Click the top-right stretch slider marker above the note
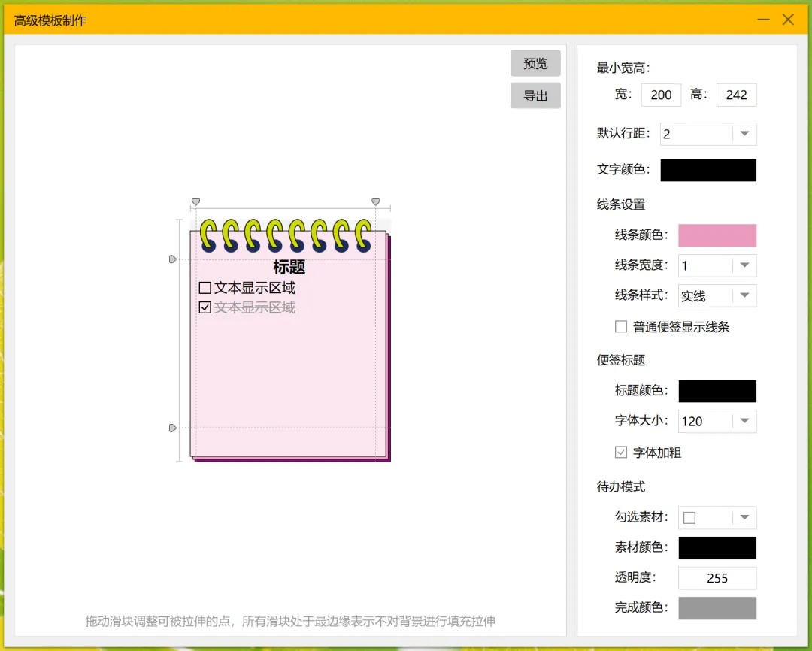The height and width of the screenshot is (651, 812). pyautogui.click(x=376, y=201)
